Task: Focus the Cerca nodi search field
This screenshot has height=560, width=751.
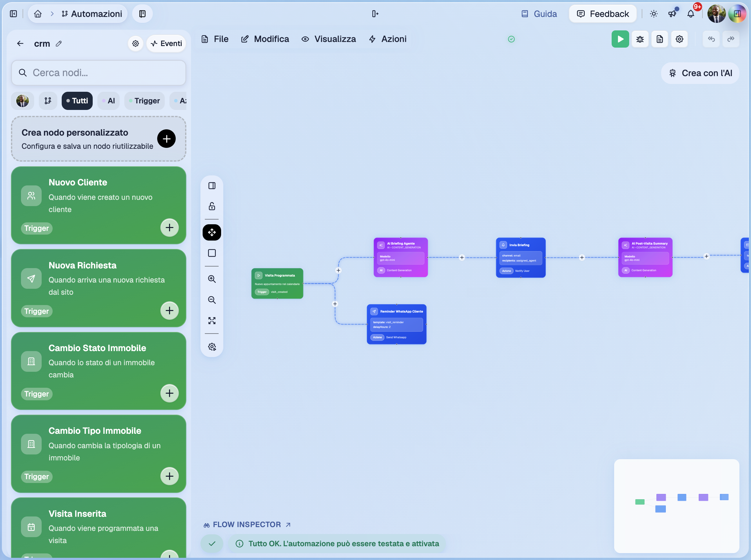Action: pyautogui.click(x=98, y=73)
